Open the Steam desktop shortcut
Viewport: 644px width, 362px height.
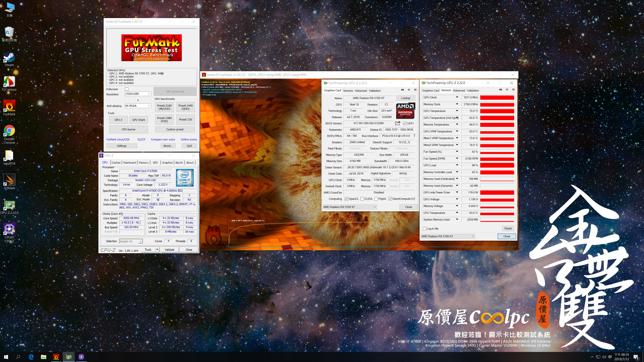(x=9, y=59)
